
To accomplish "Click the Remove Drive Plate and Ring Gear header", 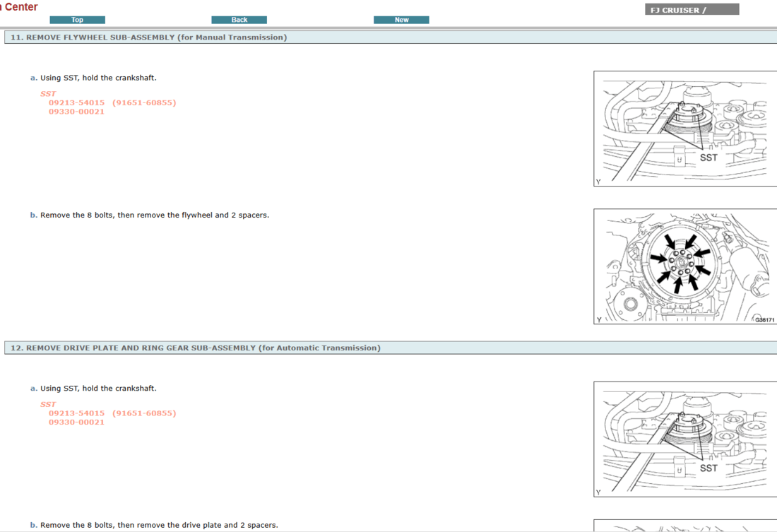I will point(196,348).
